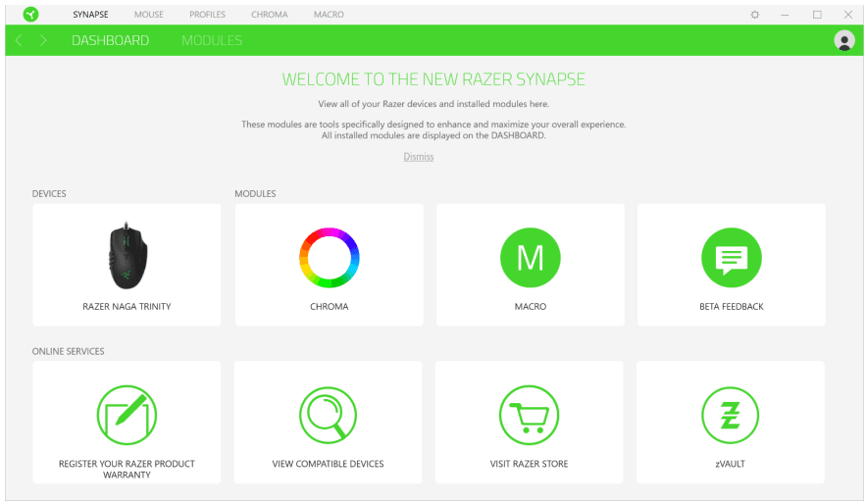Open the Macro module icon
Viewport: 866px width, 504px height.
pyautogui.click(x=530, y=258)
